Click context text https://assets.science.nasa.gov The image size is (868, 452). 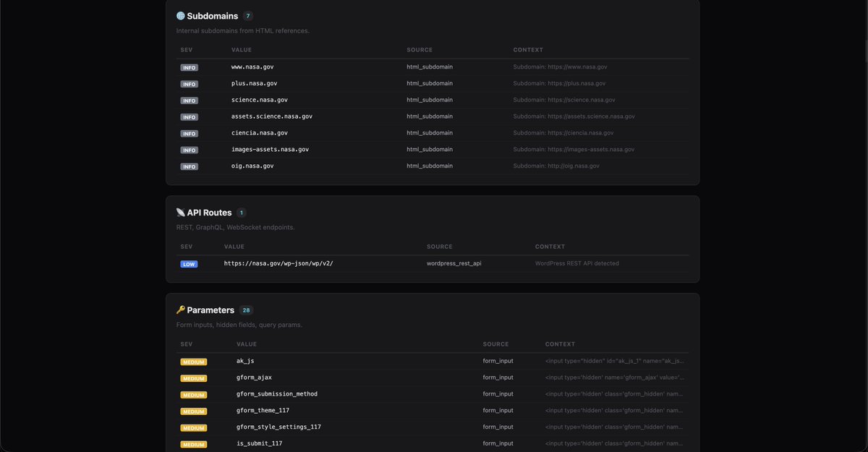591,116
